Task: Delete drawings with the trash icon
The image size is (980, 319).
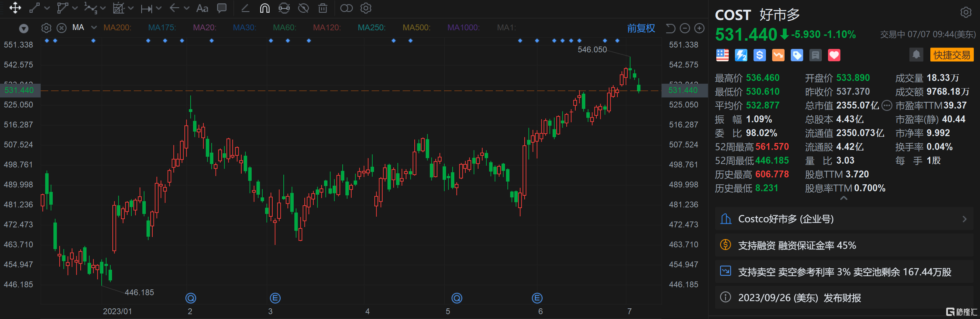Action: 323,8
